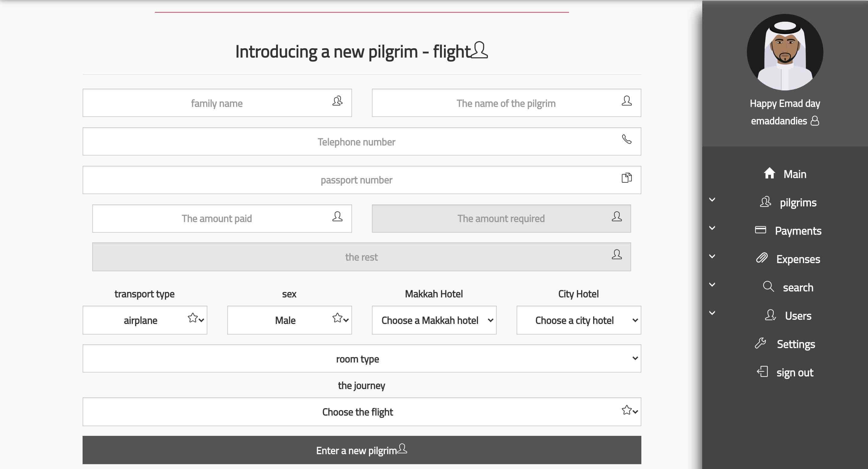Expand the Users submenu chevron
The width and height of the screenshot is (868, 469).
point(712,313)
